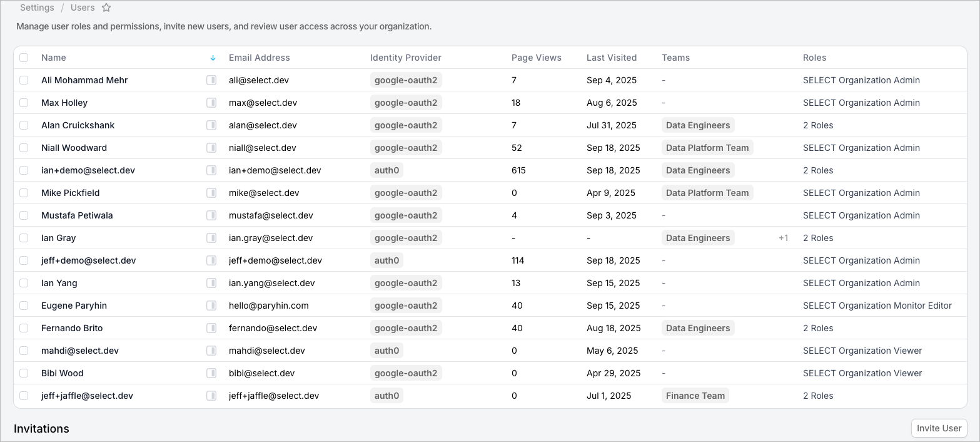
Task: Expand 2 Roles for ian+demo@select.dev row
Action: [818, 170]
